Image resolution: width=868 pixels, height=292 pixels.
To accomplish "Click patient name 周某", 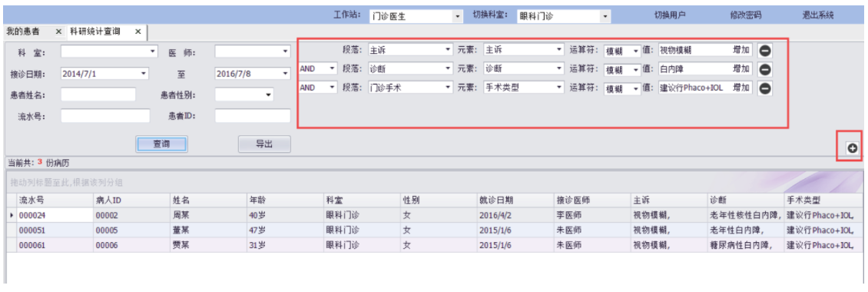I will click(181, 215).
